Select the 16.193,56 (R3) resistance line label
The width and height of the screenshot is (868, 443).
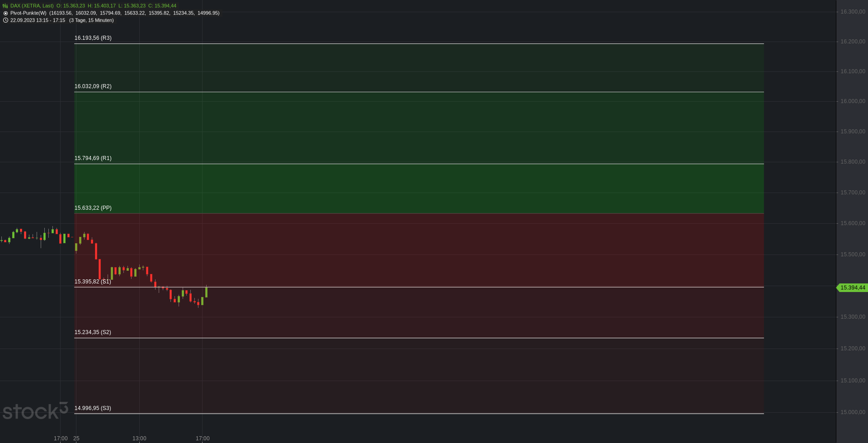coord(93,38)
